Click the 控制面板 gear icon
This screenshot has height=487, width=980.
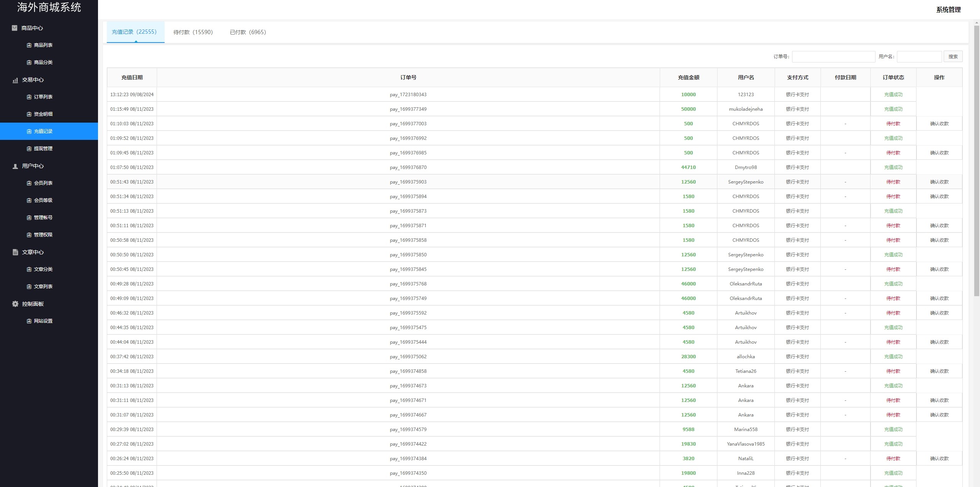click(15, 304)
